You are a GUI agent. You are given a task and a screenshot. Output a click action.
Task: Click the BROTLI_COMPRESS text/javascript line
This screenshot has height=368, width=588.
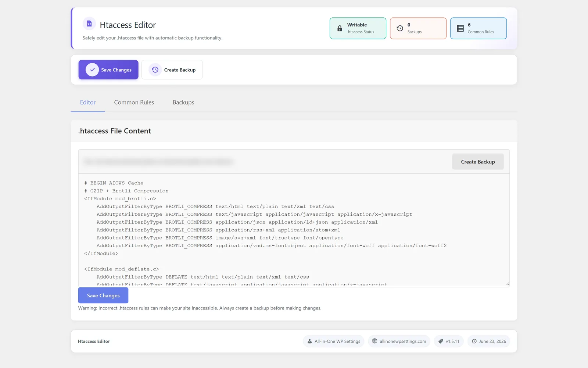pos(254,214)
